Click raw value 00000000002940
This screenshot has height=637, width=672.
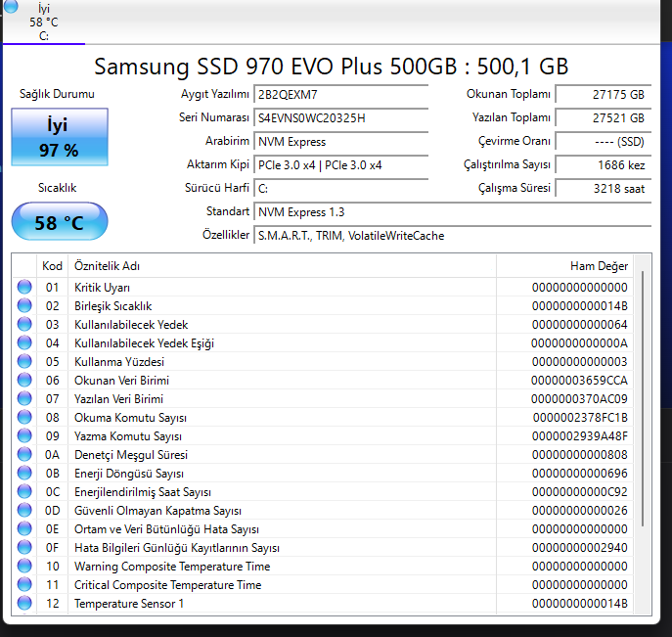tap(580, 548)
